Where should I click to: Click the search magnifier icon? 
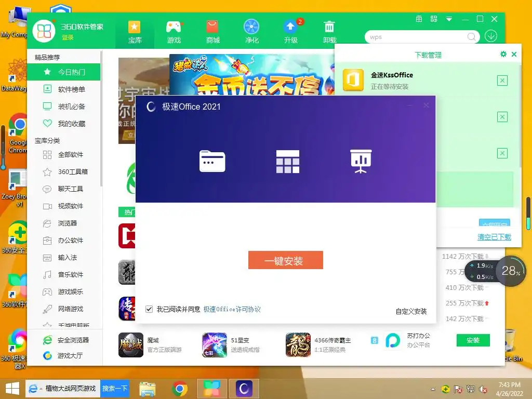472,37
